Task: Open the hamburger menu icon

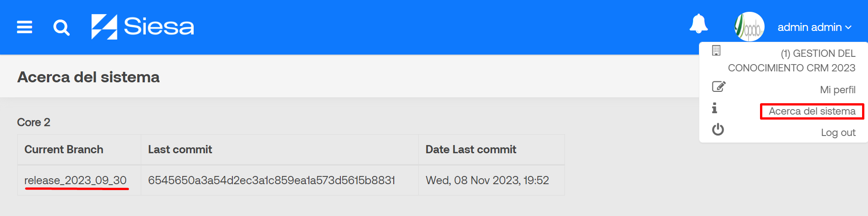Action: click(25, 27)
